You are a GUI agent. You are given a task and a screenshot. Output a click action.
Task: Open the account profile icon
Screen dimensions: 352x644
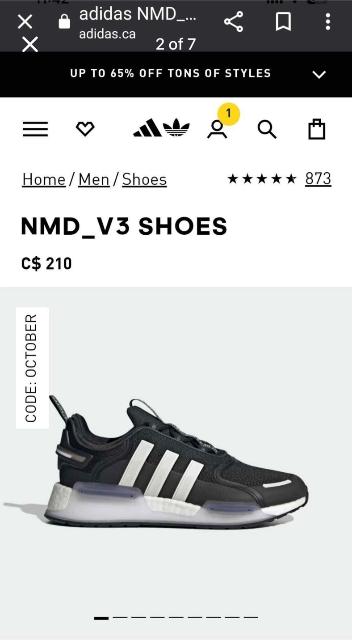coord(217,130)
